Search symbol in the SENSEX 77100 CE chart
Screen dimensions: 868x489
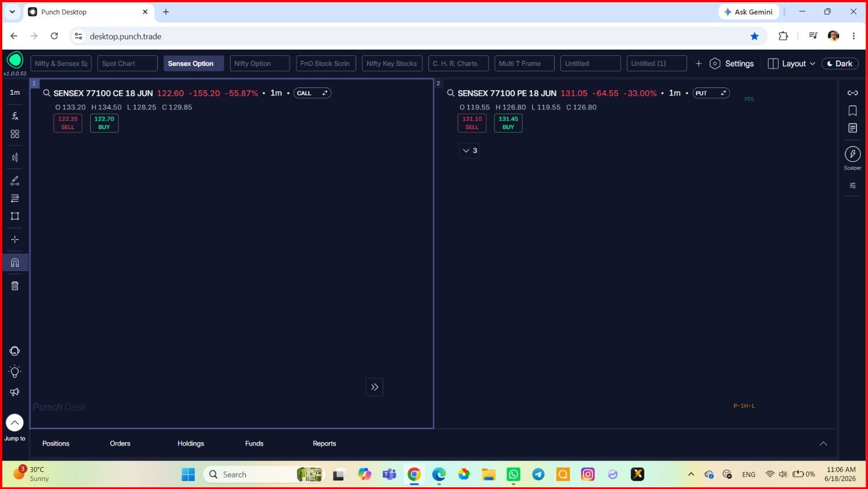(x=47, y=93)
